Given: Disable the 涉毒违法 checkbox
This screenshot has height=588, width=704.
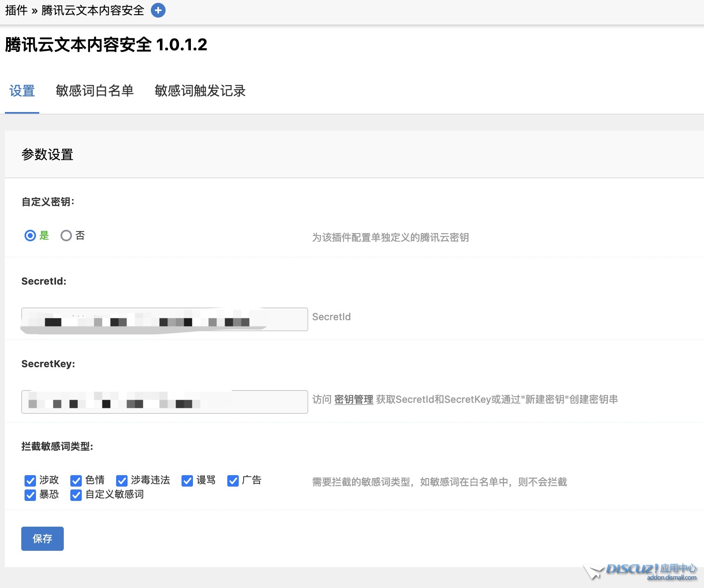Looking at the screenshot, I should pos(122,480).
